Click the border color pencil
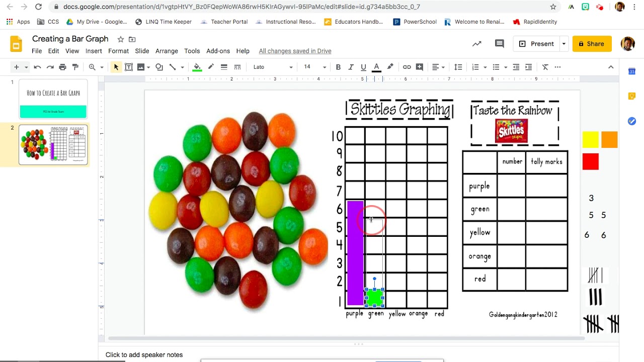The width and height of the screenshot is (644, 362). 211,67
